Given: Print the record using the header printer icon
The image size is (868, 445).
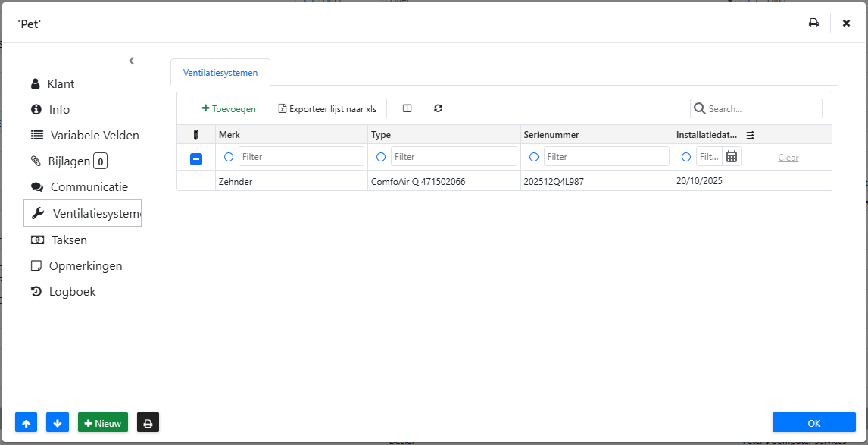Looking at the screenshot, I should click(x=813, y=23).
